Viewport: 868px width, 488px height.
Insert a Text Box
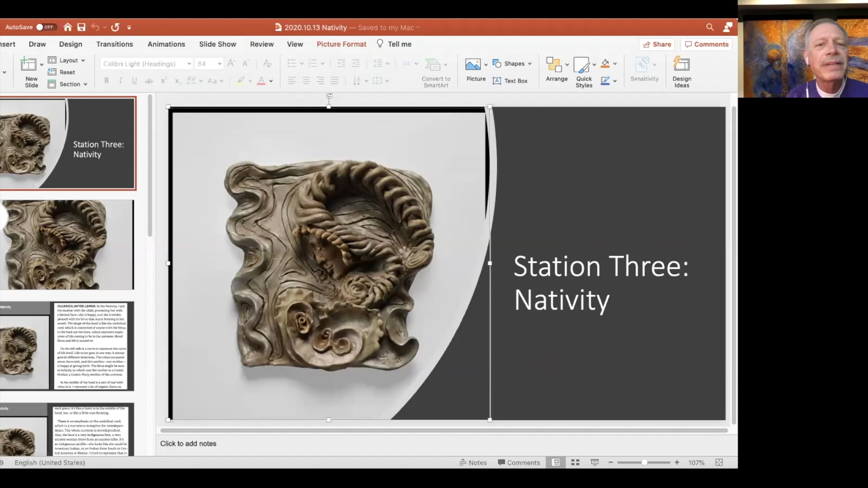[x=510, y=81]
